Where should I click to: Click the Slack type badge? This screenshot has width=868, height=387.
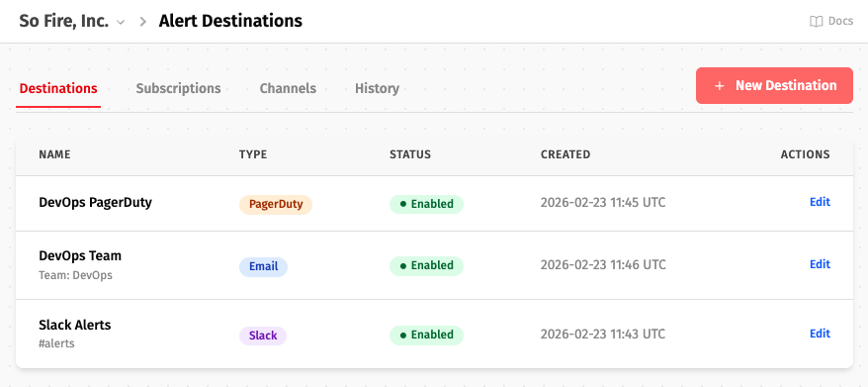(x=263, y=336)
